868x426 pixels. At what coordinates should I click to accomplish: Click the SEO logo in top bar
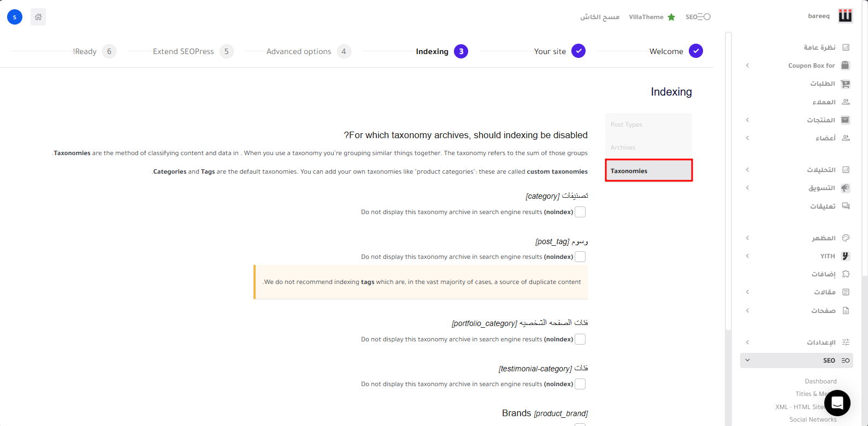click(x=698, y=17)
